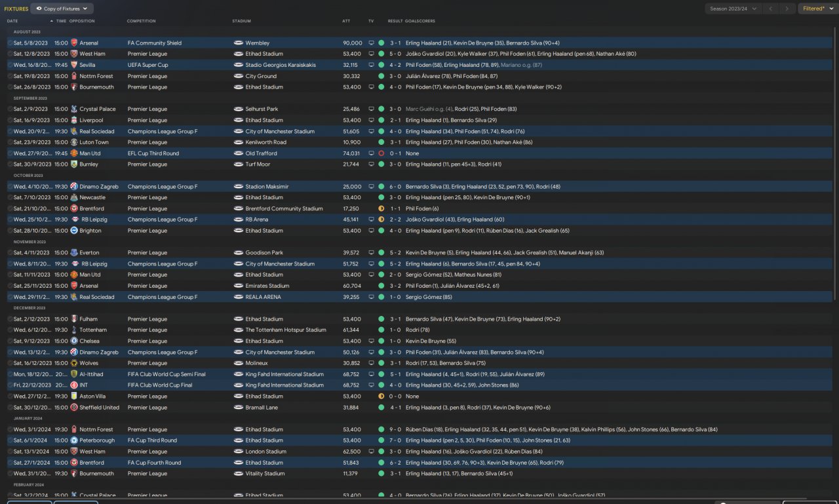Open the Selhurst Park stadium link

262,109
